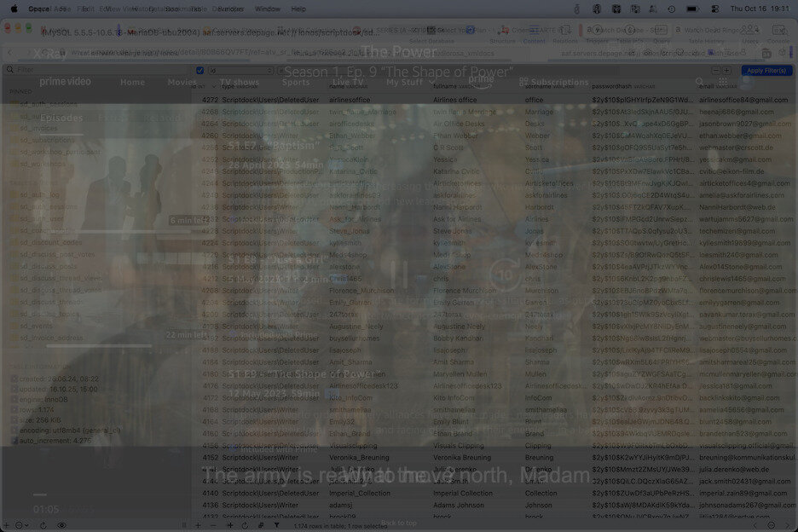Screen dimensions: 798x532
Task: Open the gear actions dropdown at bottom left
Action: 23,525
